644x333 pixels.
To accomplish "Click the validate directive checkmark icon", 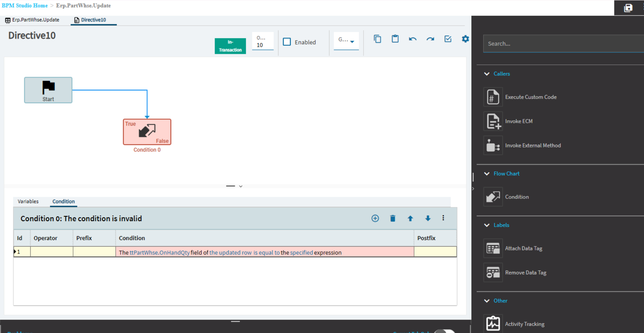I will [448, 39].
